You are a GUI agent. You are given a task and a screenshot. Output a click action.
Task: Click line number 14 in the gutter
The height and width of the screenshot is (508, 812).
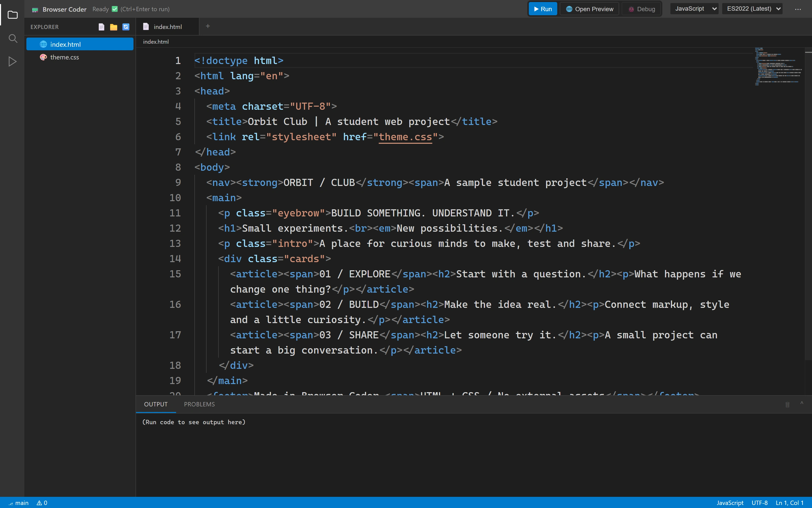click(x=175, y=258)
